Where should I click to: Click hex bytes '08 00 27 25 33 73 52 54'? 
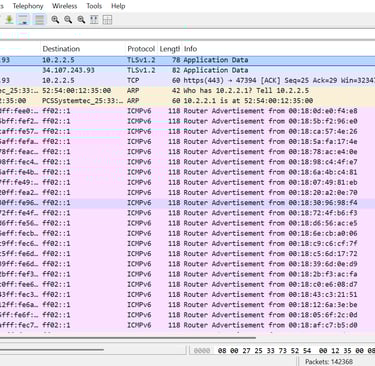click(x=264, y=351)
